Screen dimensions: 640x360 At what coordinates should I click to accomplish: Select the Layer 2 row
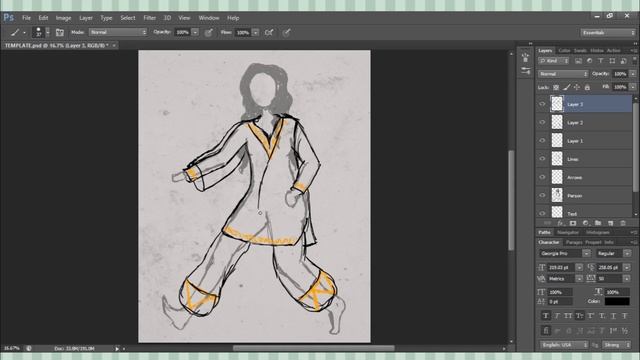(x=584, y=122)
